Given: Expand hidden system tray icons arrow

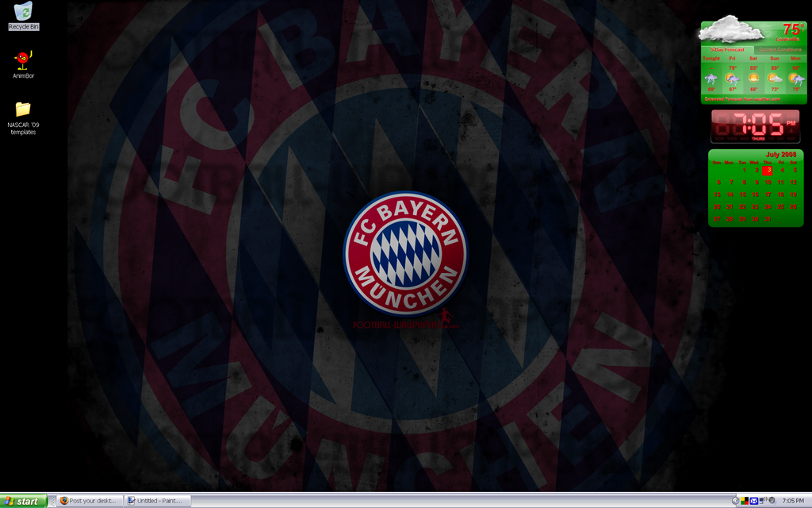Looking at the screenshot, I should click(x=735, y=501).
